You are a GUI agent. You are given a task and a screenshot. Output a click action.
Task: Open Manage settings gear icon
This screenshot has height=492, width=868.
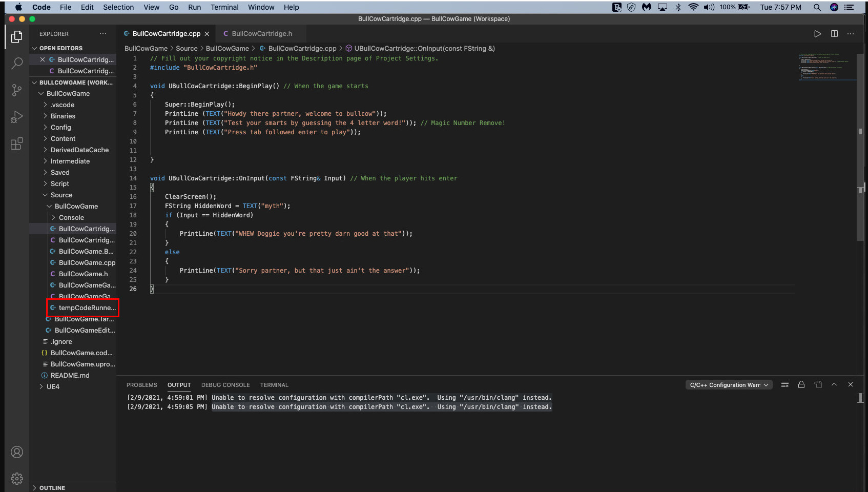(x=17, y=478)
